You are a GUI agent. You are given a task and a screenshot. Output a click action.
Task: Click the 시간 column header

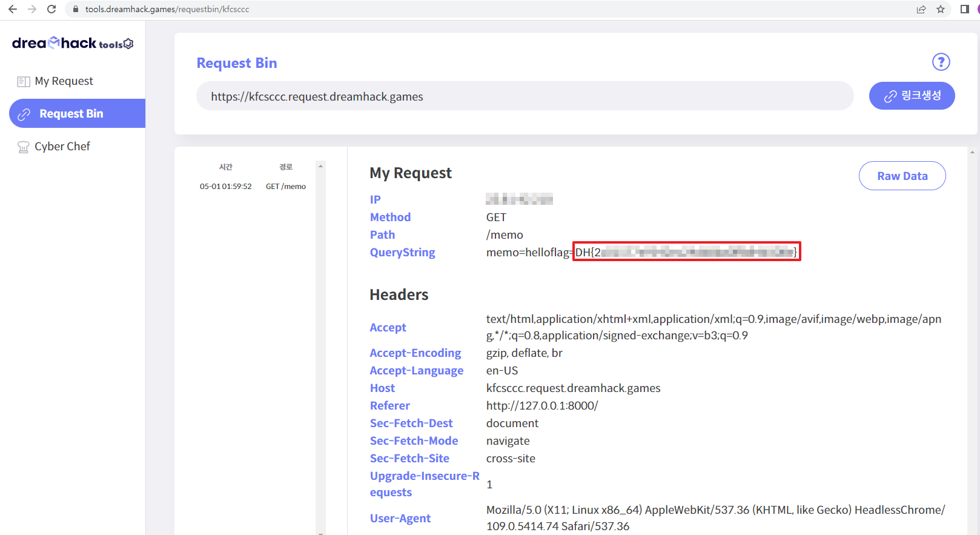point(225,167)
